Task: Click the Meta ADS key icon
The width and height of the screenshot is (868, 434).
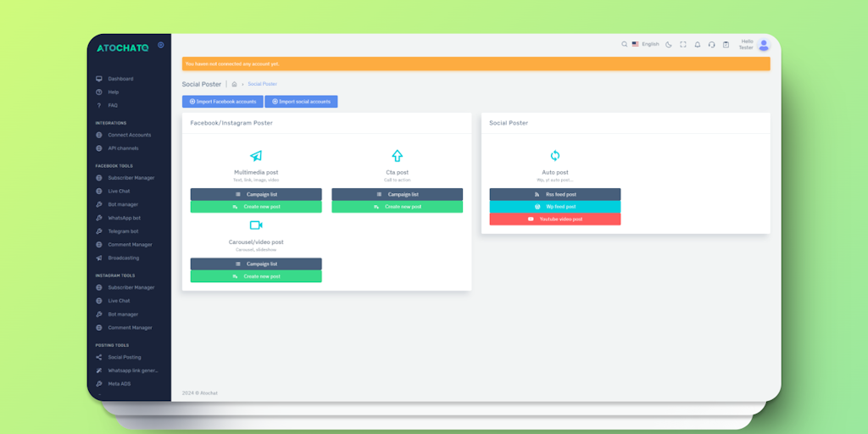Action: 98,384
